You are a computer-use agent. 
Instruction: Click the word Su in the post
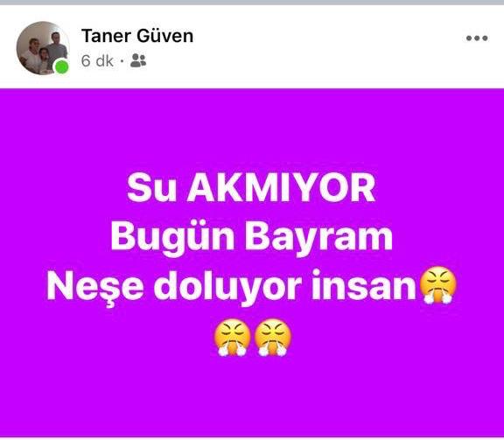pyautogui.click(x=151, y=187)
